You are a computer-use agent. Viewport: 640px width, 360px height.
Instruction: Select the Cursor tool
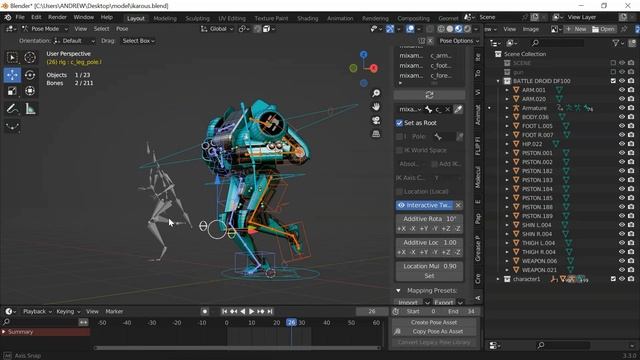point(30,58)
